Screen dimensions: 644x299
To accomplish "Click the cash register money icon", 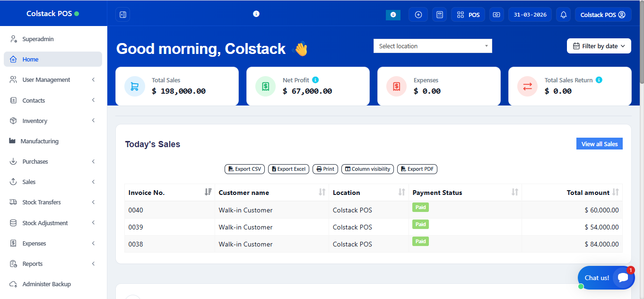I will 496,15.
